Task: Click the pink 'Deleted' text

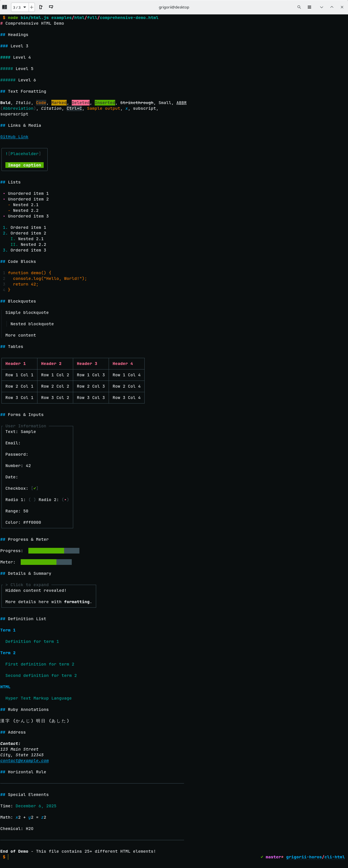Action: (81, 103)
